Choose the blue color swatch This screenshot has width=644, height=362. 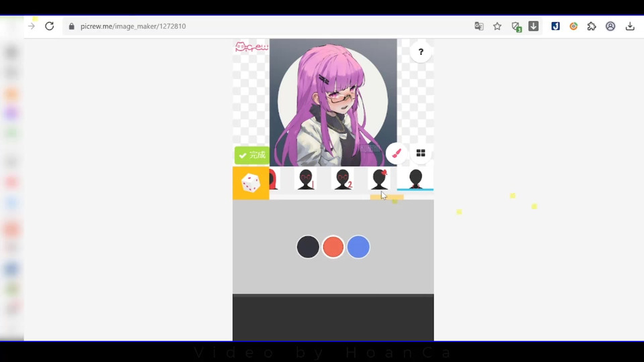pos(358,247)
